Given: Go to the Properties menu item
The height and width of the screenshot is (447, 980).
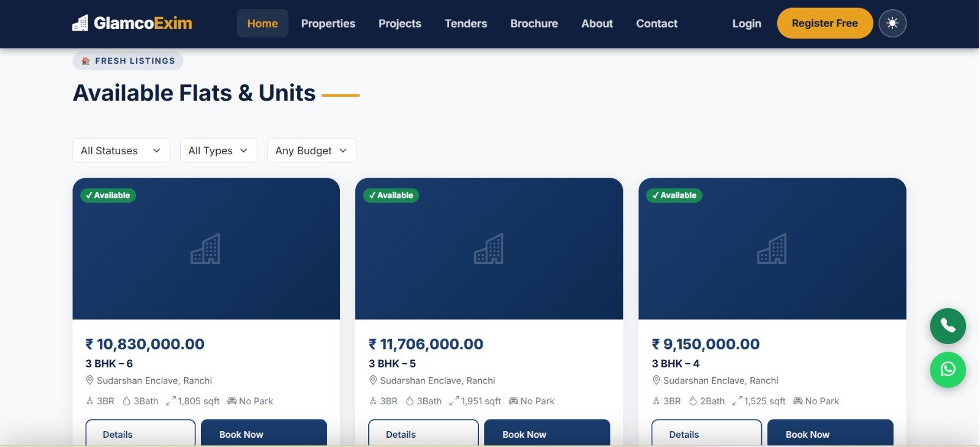Looking at the screenshot, I should pos(328,23).
